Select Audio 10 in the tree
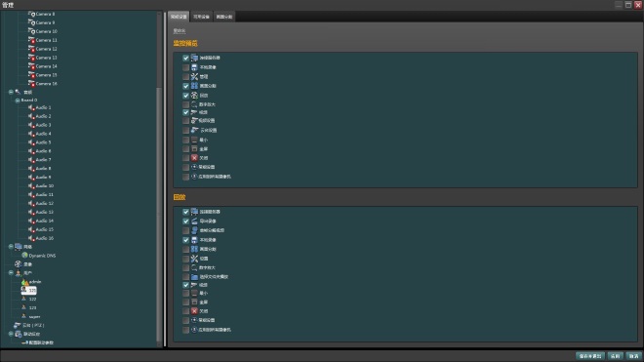The height and width of the screenshot is (362, 644). 44,186
